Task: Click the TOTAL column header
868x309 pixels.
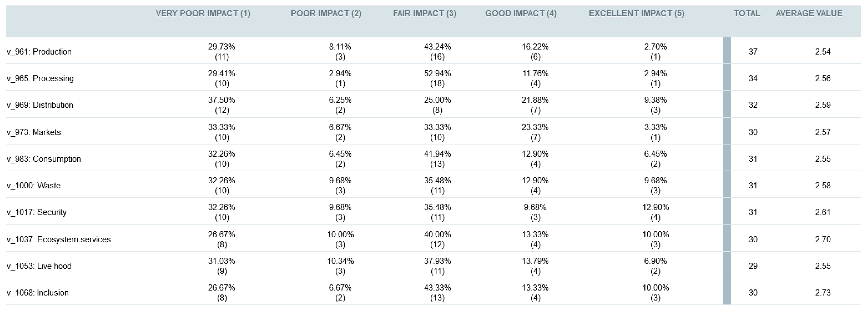Action: pos(747,14)
